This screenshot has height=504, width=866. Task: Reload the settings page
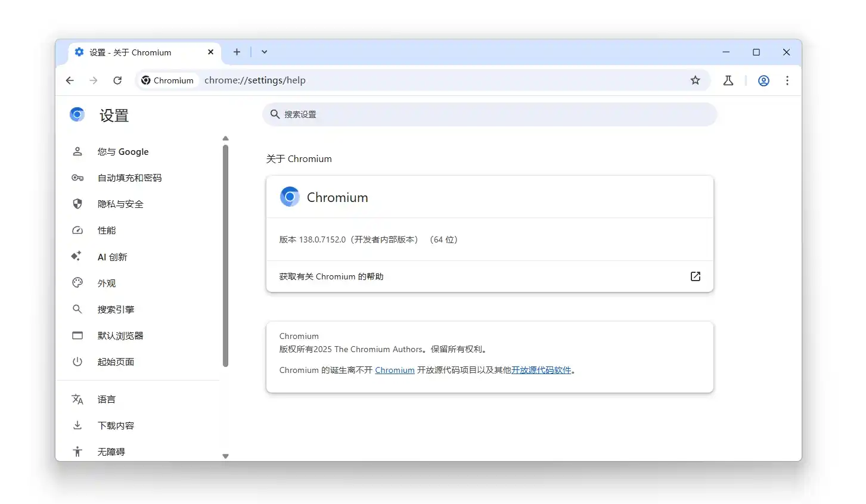(117, 80)
